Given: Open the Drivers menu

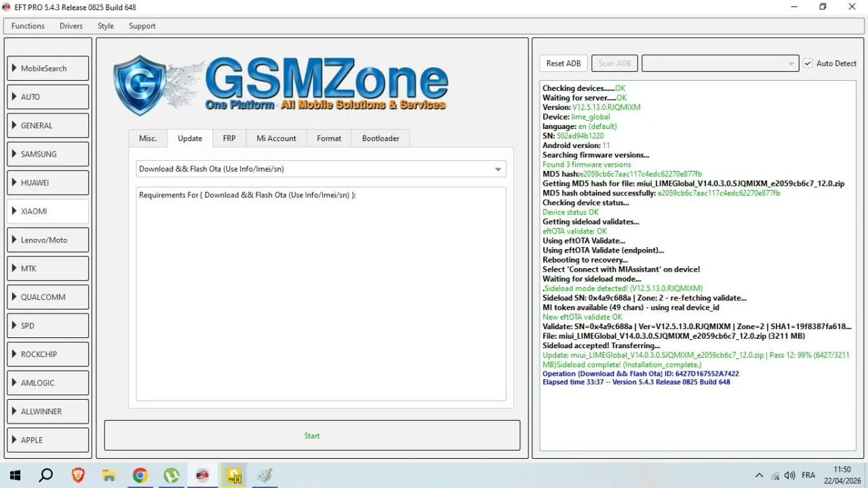Looking at the screenshot, I should 71,26.
